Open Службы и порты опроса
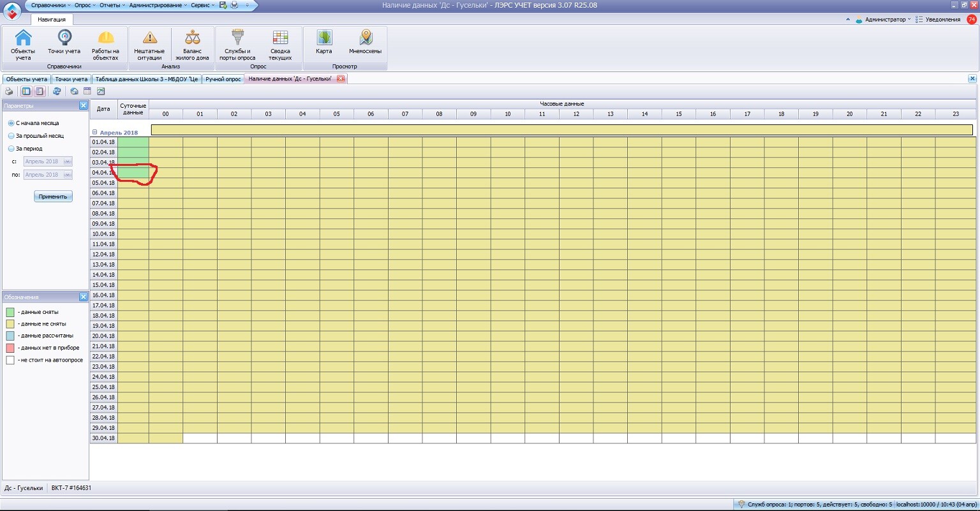The image size is (980, 511). click(x=237, y=45)
